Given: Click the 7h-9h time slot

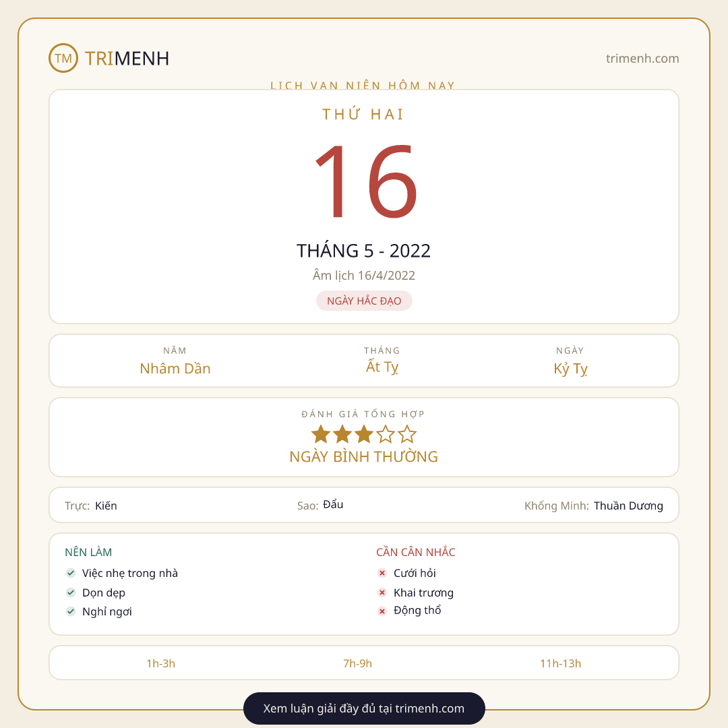Looking at the screenshot, I should click(357, 663).
